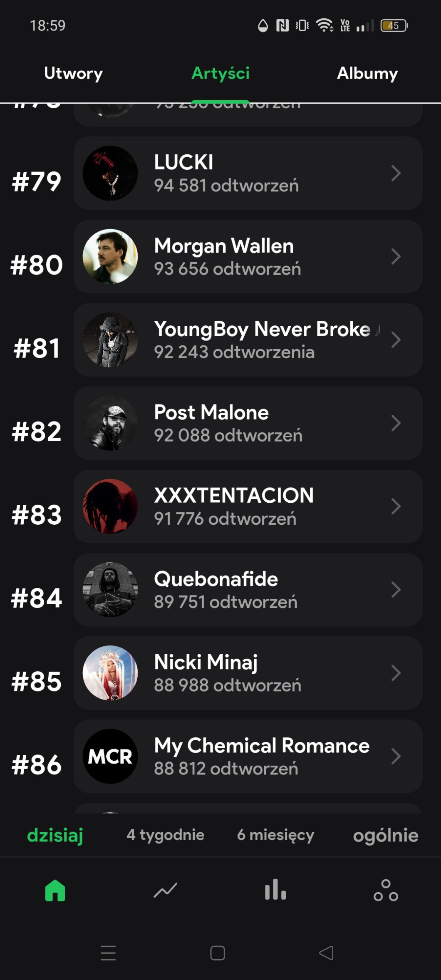Expand the Post Malone chevron arrow

click(x=396, y=423)
